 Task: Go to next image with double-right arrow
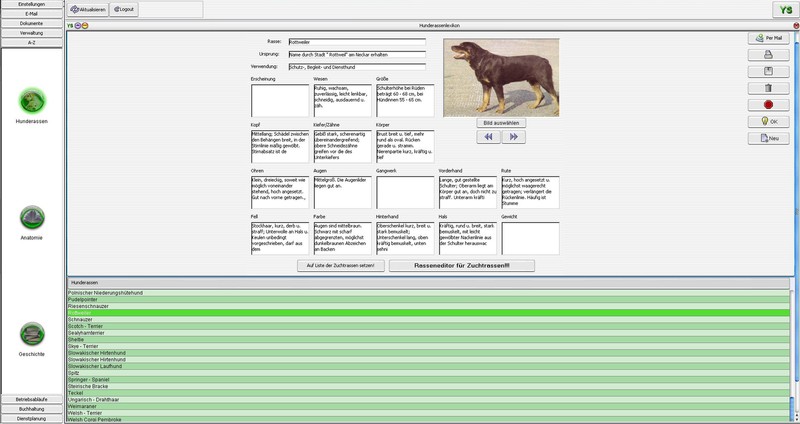pos(513,137)
